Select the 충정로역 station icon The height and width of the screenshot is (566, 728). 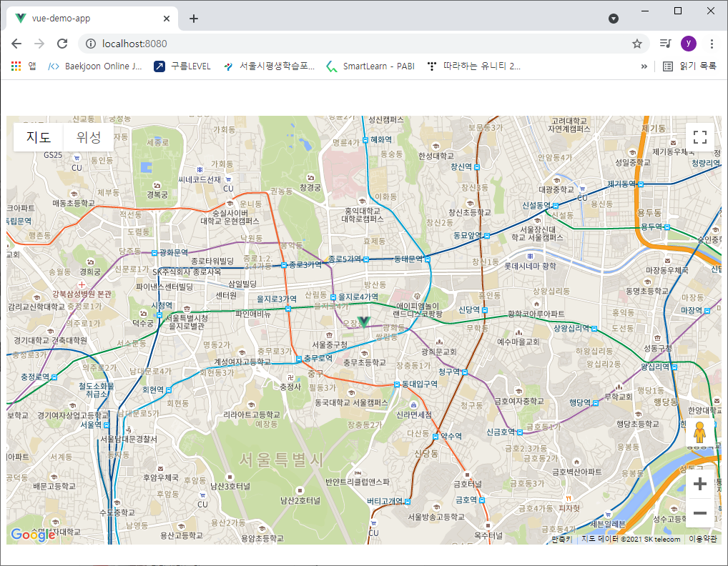coord(54,377)
